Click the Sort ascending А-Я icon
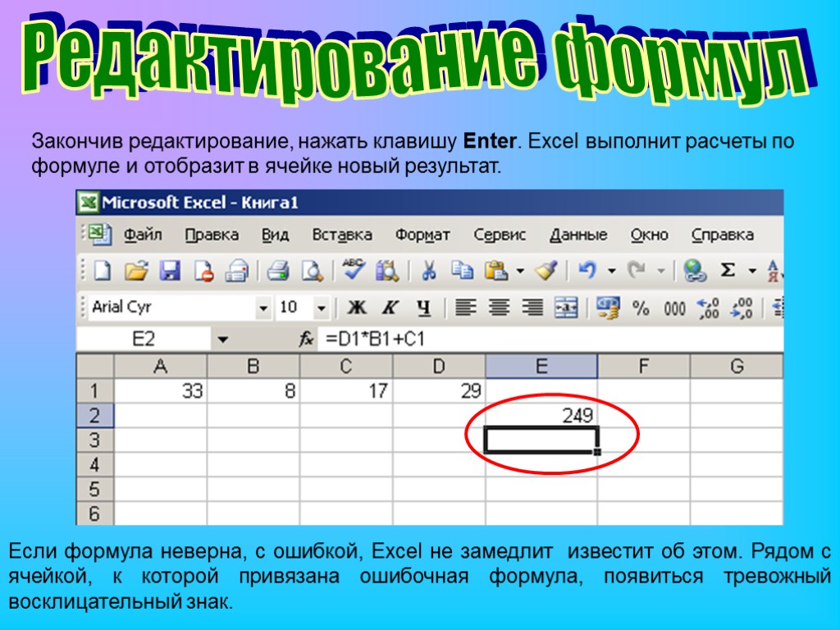The height and width of the screenshot is (630, 840). 774,271
